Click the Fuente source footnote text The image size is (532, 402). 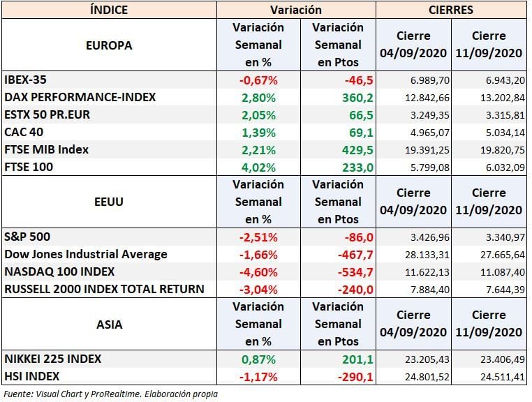111,394
